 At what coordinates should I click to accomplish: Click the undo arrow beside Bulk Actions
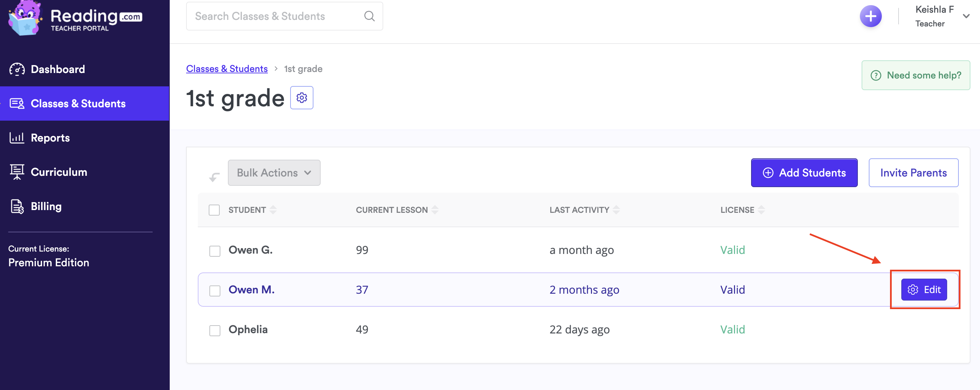[x=214, y=177]
